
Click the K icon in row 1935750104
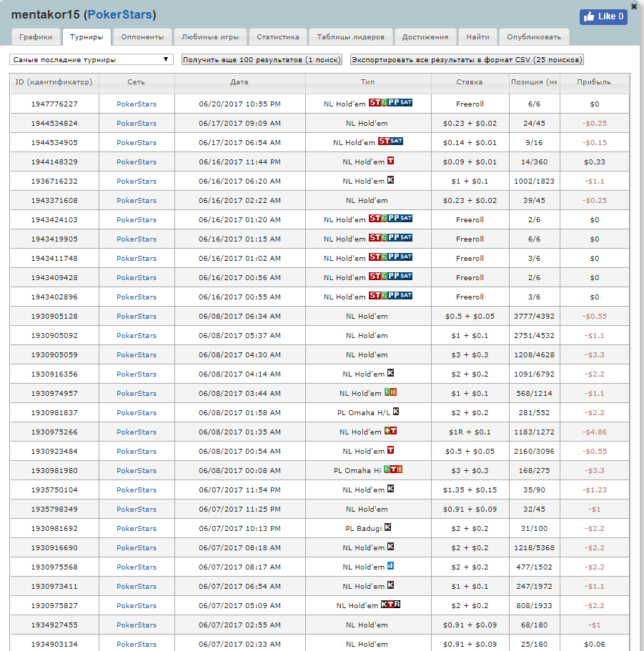point(390,489)
